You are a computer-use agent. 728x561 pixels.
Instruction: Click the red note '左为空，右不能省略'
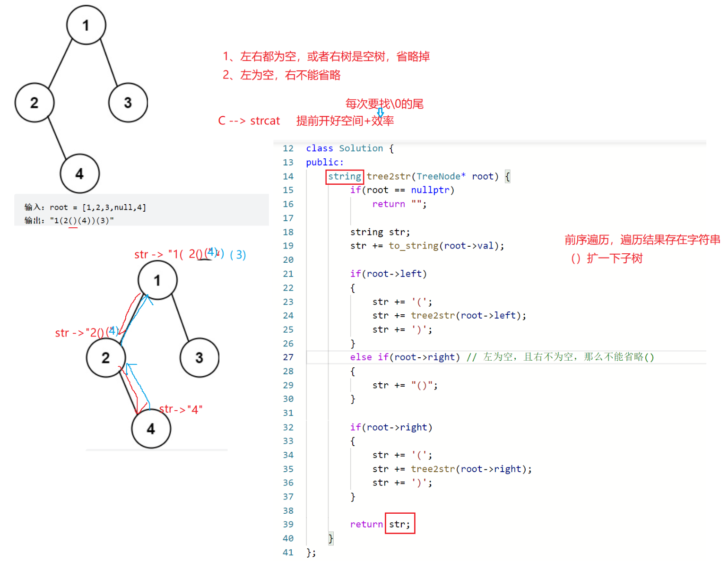click(282, 75)
